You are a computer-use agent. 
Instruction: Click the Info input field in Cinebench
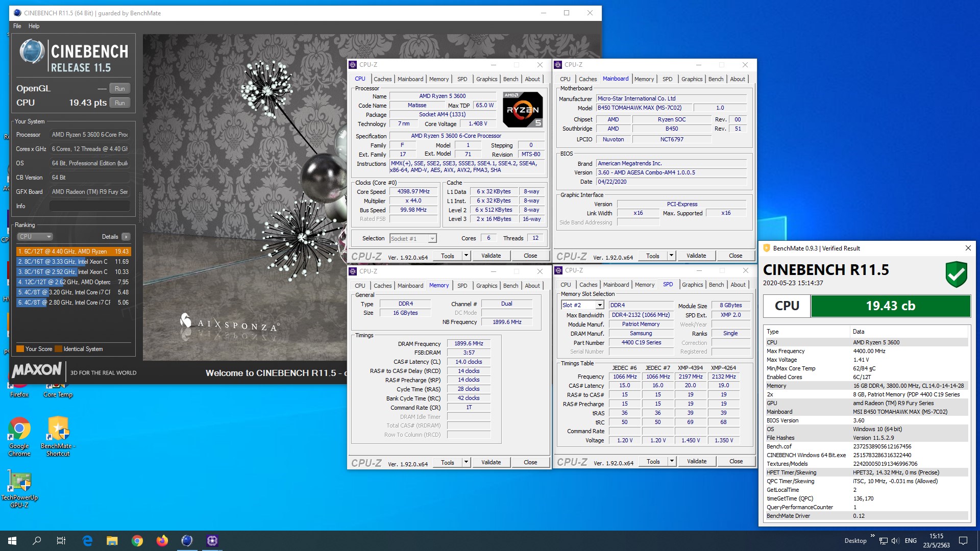tap(89, 206)
